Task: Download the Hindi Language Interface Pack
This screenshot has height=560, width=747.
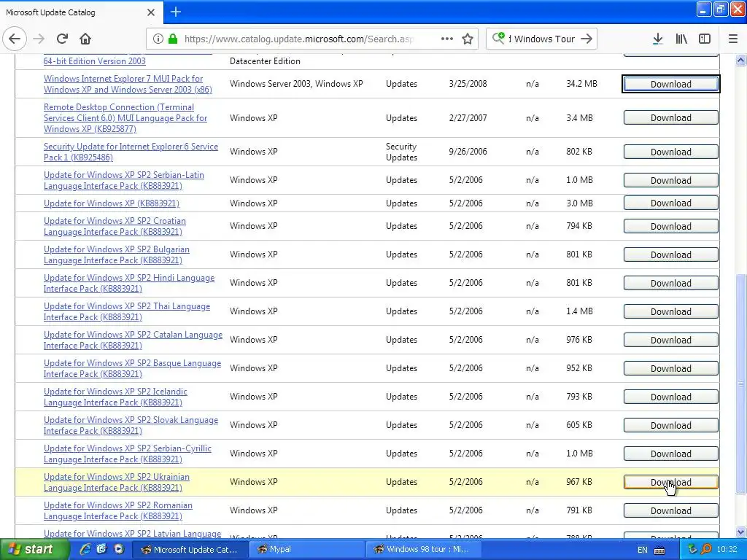Action: tap(670, 284)
